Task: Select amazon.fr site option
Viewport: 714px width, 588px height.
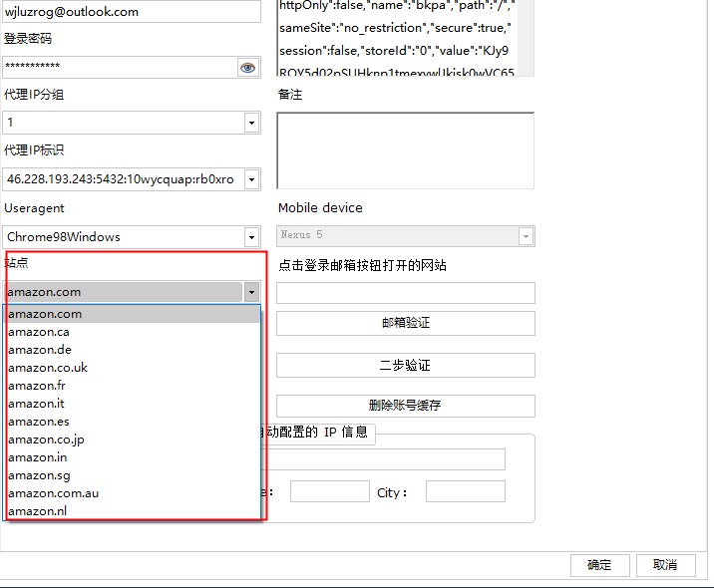Action: coord(132,386)
